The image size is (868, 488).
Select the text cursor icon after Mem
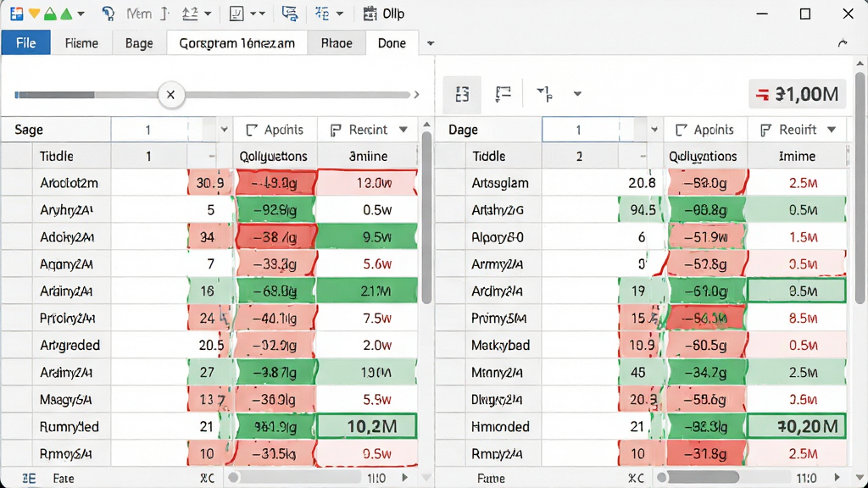pyautogui.click(x=164, y=14)
